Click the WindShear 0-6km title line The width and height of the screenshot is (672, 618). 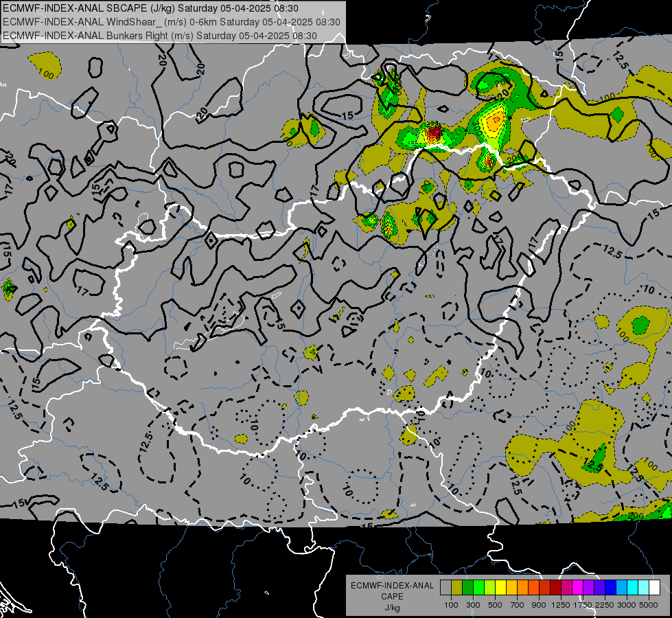coord(172,22)
